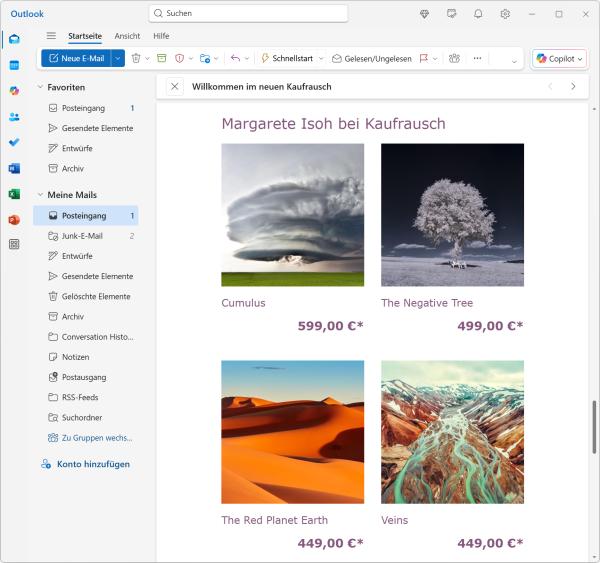Toggle the hamburger navigation pane button
This screenshot has width=600, height=563.
(x=51, y=36)
